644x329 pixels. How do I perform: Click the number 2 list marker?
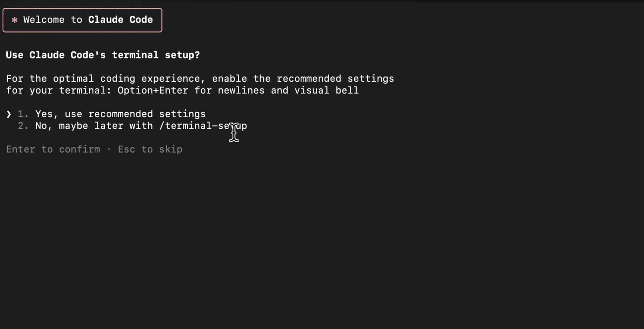pos(23,126)
